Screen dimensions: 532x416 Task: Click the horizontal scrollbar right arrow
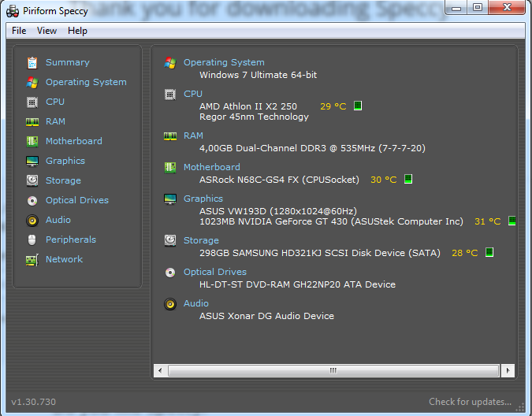[x=510, y=370]
